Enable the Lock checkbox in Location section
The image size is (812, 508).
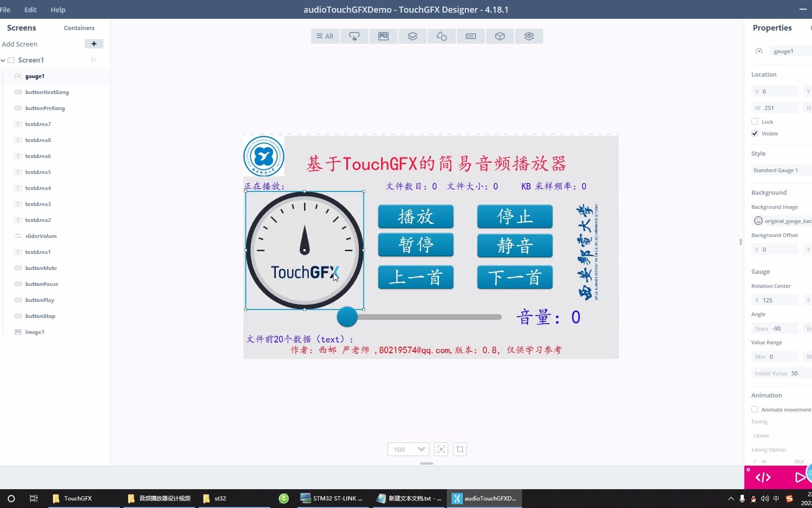point(755,121)
